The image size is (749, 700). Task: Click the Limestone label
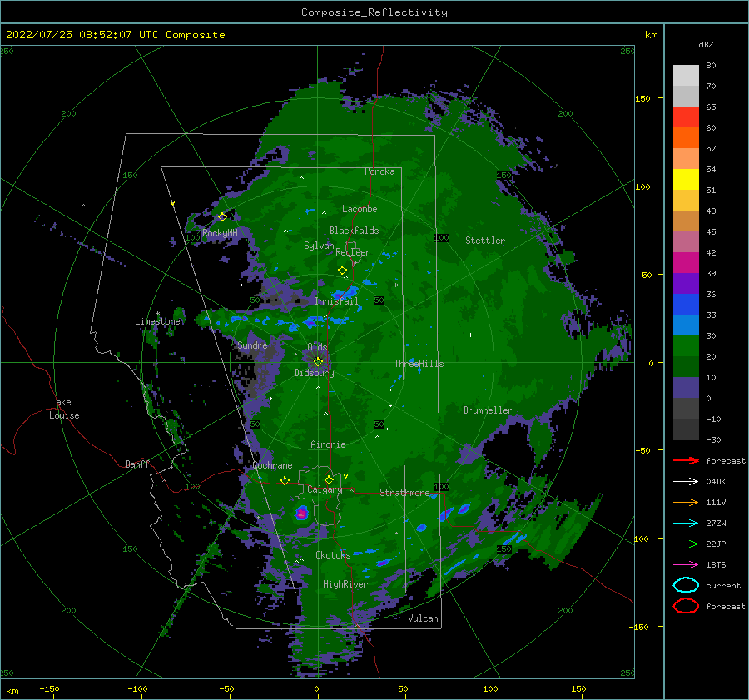click(157, 321)
